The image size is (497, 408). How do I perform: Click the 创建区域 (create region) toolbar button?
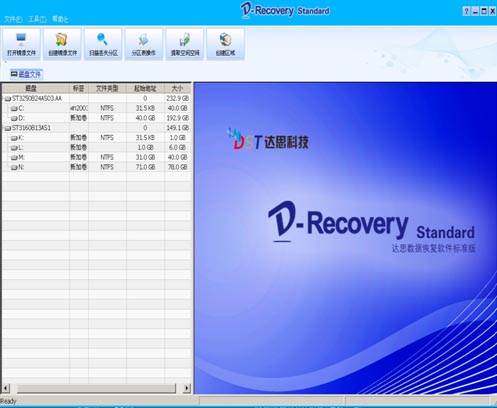coord(225,44)
